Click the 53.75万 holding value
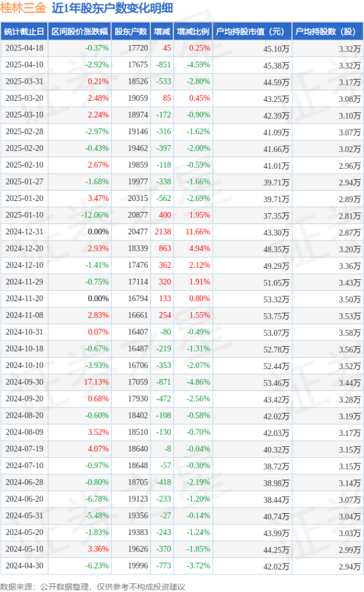This screenshot has width=364, height=592. [x=276, y=316]
